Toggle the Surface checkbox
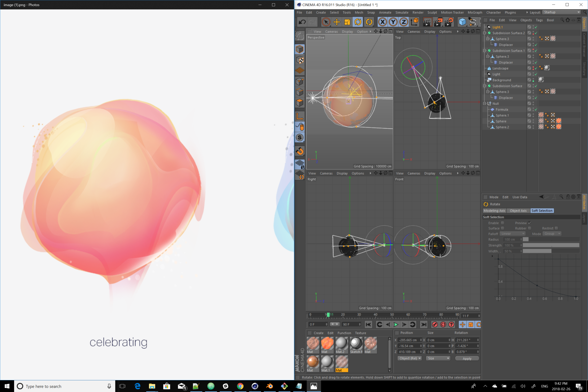This screenshot has height=392, width=588. coord(502,228)
